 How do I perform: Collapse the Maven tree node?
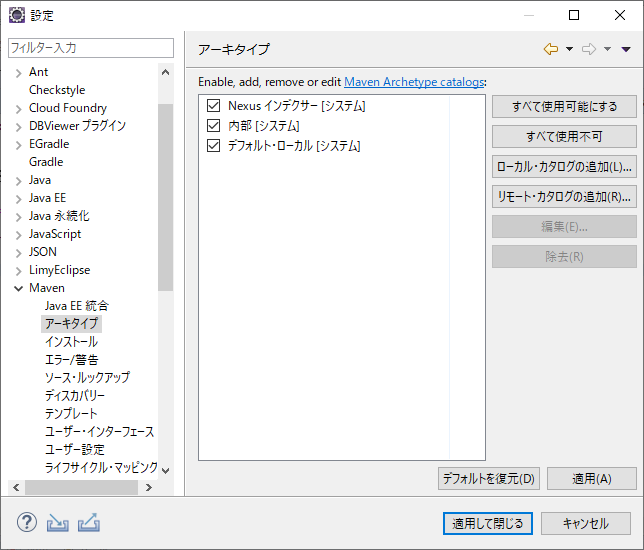coord(18,289)
